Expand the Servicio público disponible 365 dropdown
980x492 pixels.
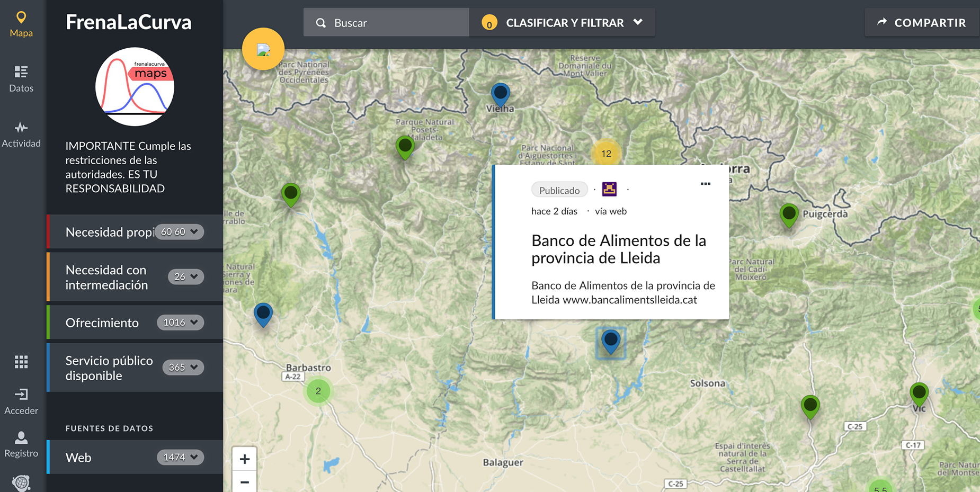(183, 367)
